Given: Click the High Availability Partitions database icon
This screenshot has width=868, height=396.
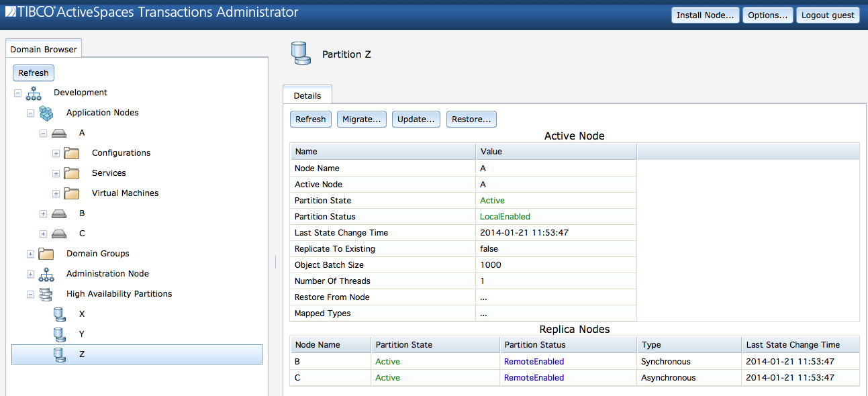Looking at the screenshot, I should [x=46, y=294].
